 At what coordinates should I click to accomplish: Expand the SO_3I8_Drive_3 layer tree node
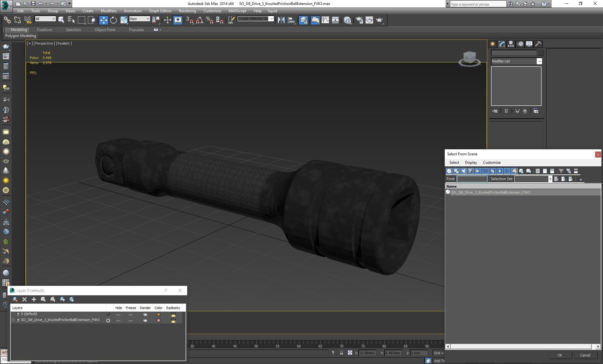[x=13, y=320]
